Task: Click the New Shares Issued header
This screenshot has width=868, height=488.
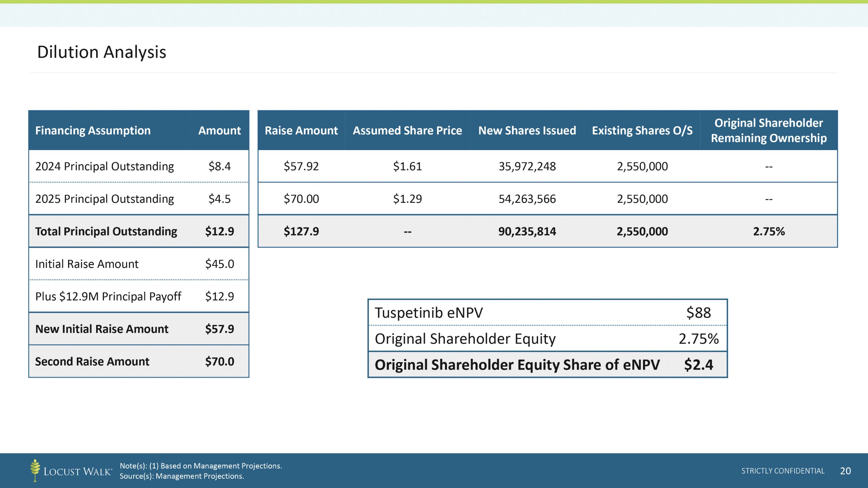Action: pos(527,131)
